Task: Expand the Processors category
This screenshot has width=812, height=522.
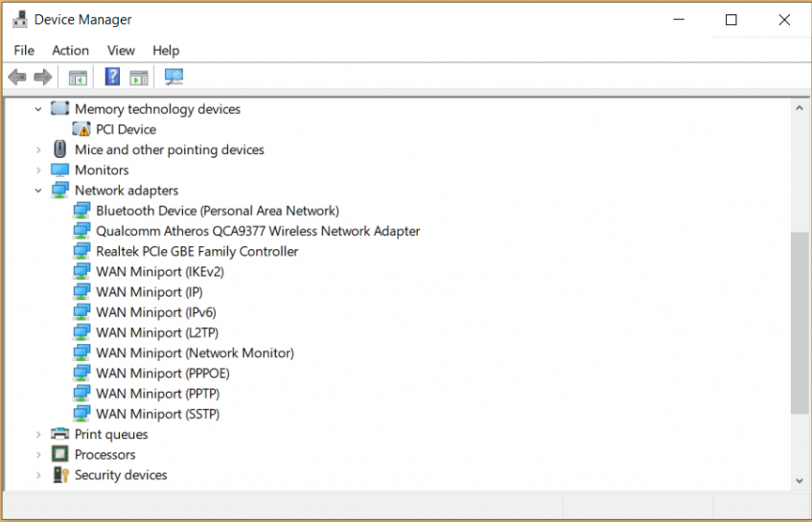Action: tap(38, 455)
